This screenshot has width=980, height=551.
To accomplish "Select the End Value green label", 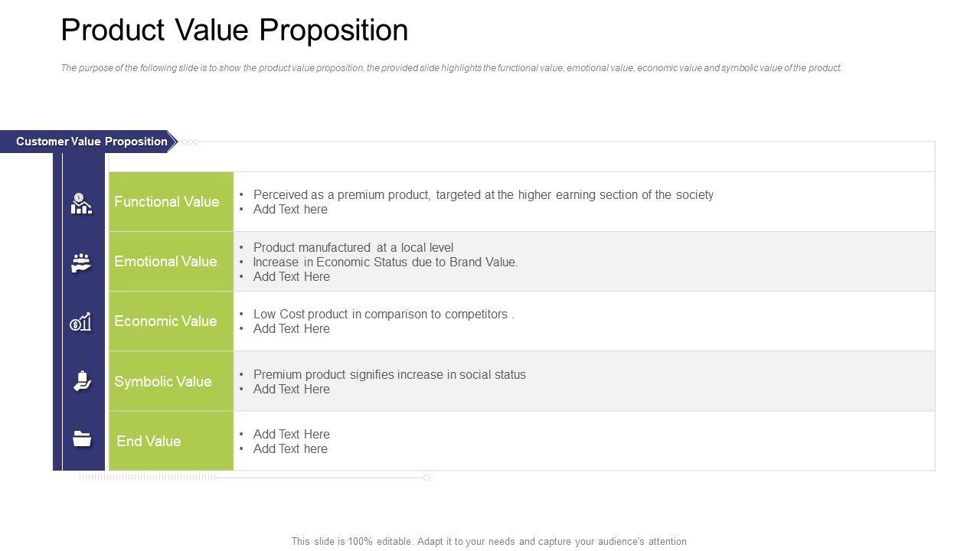I will pyautogui.click(x=149, y=441).
